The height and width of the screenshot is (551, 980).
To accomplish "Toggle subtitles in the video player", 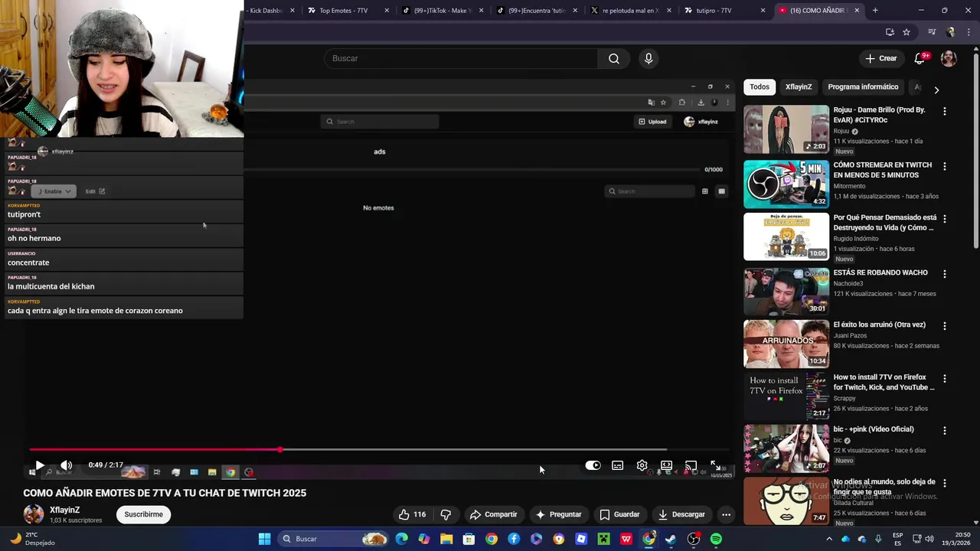I will [617, 465].
